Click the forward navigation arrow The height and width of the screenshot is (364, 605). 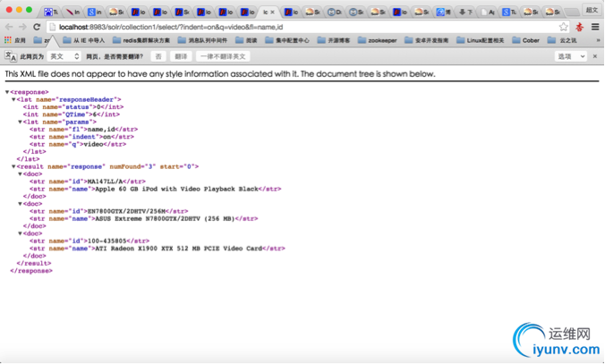click(x=22, y=27)
